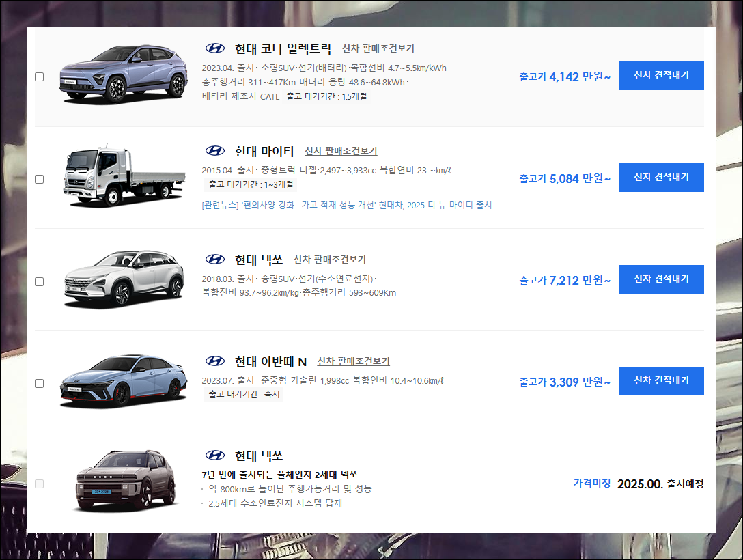Click 신차 견적내기 for 현대 마이티

pyautogui.click(x=662, y=177)
